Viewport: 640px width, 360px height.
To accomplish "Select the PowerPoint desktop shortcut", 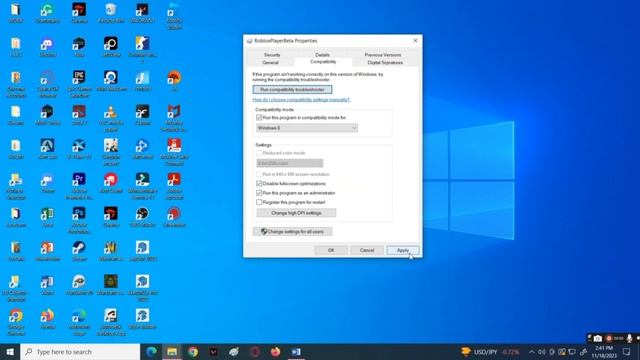I will pos(47,250).
